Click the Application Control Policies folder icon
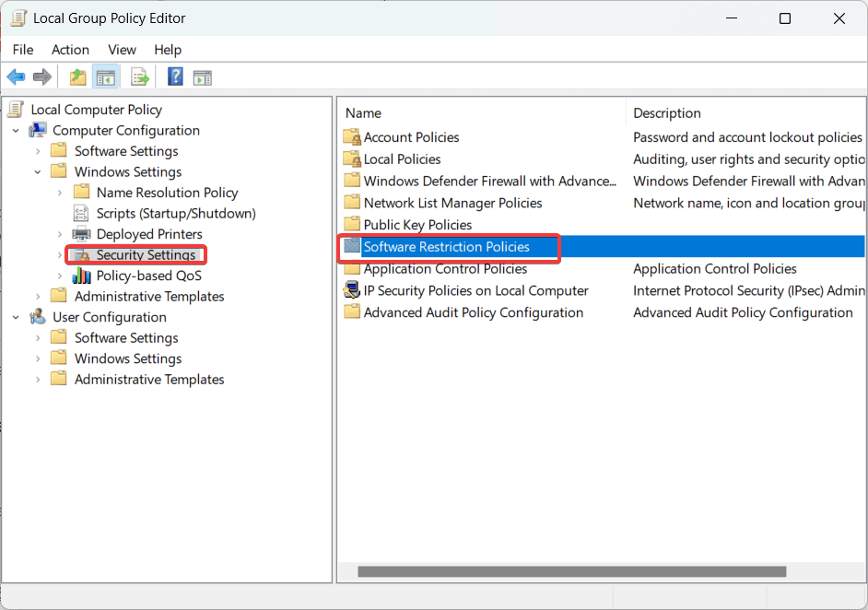This screenshot has height=610, width=868. click(x=352, y=268)
